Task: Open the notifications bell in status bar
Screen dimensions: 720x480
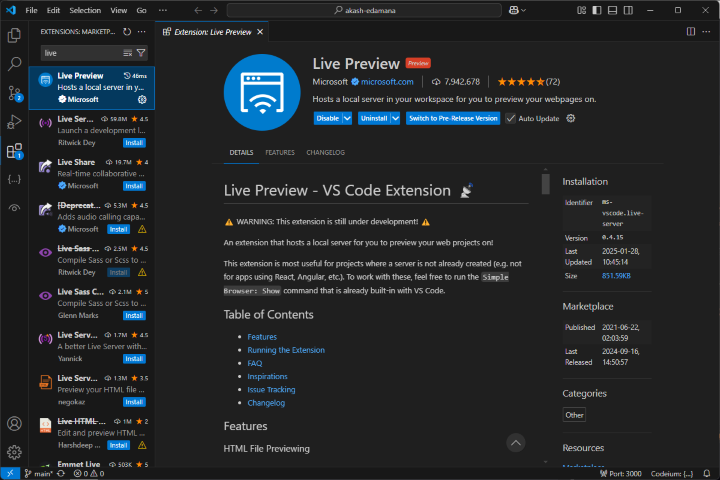Action: coord(707,474)
